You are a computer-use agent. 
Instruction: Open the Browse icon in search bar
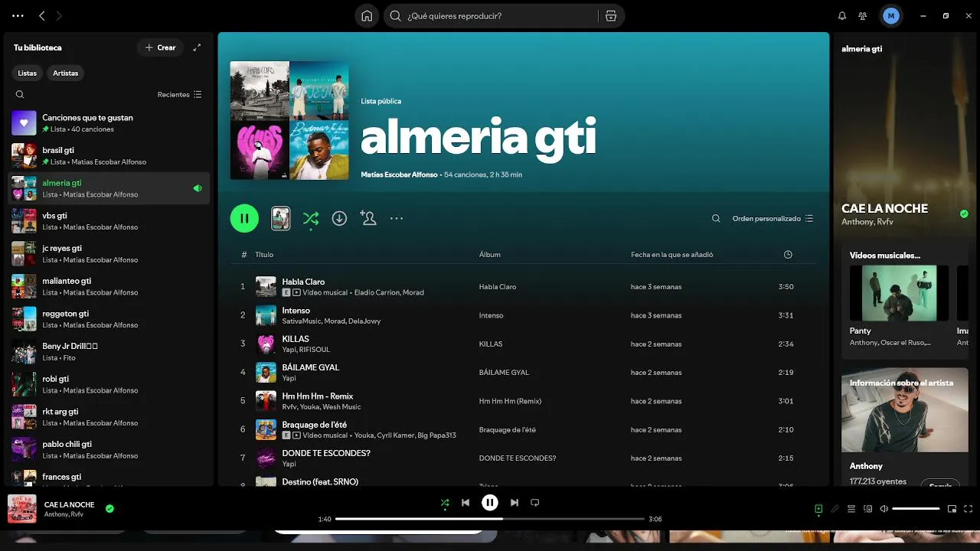(x=610, y=15)
